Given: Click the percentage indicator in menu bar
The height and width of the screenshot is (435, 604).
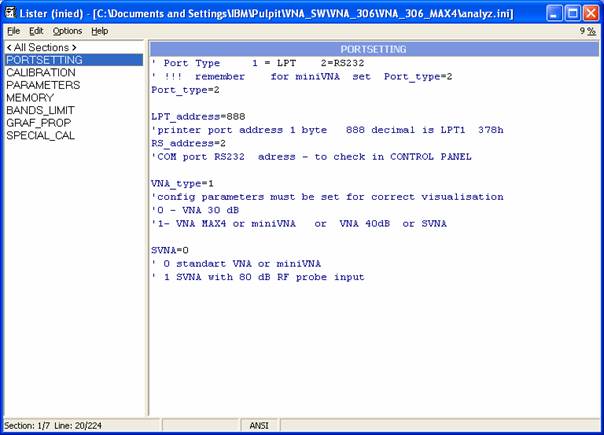Looking at the screenshot, I should point(589,31).
